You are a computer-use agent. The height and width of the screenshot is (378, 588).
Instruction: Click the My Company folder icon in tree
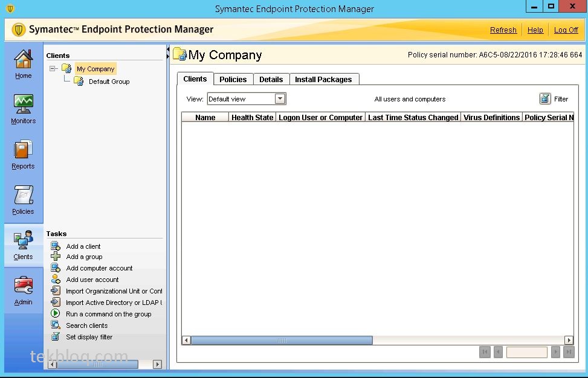(66, 69)
